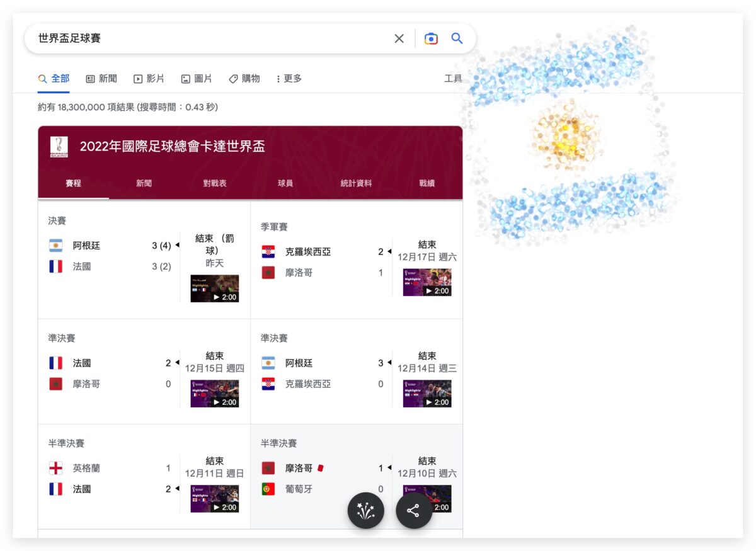Click the blue magnifier search icon
Viewport: 756px width, 551px height.
(x=457, y=38)
